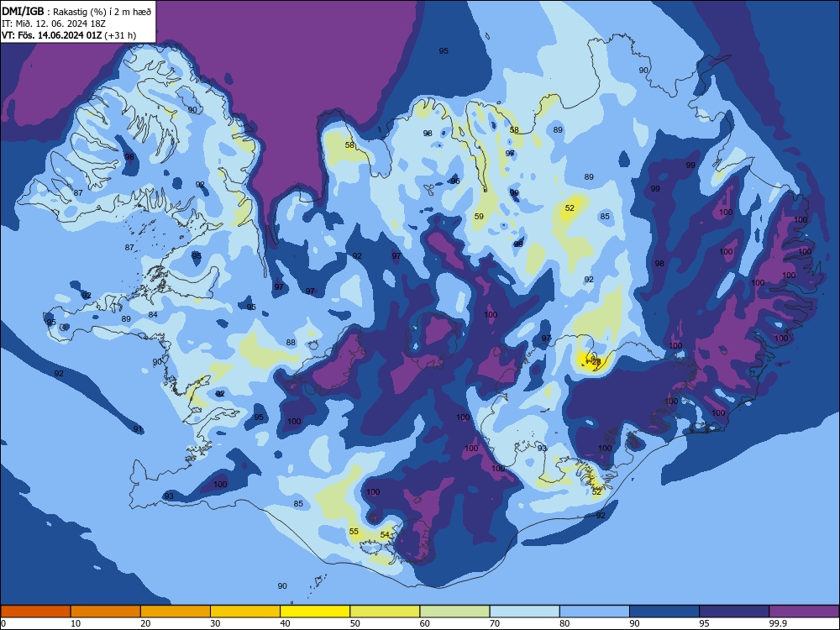Click the '88' humidity value on the map
This screenshot has width=840, height=630.
pos(291,343)
